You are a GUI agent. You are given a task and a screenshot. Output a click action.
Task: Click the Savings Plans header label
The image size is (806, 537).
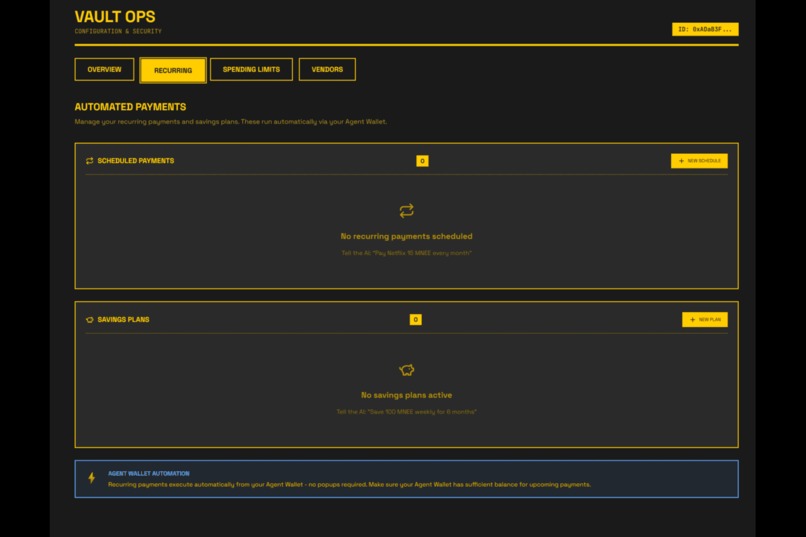(x=123, y=320)
